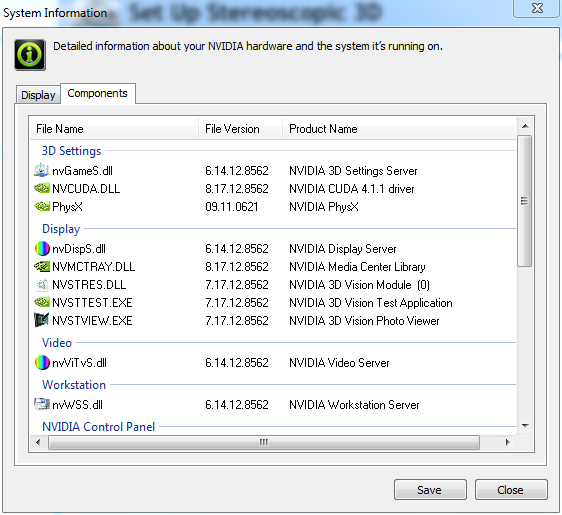Click NVSTRES.DLL version 7.17.12.8562

(237, 285)
